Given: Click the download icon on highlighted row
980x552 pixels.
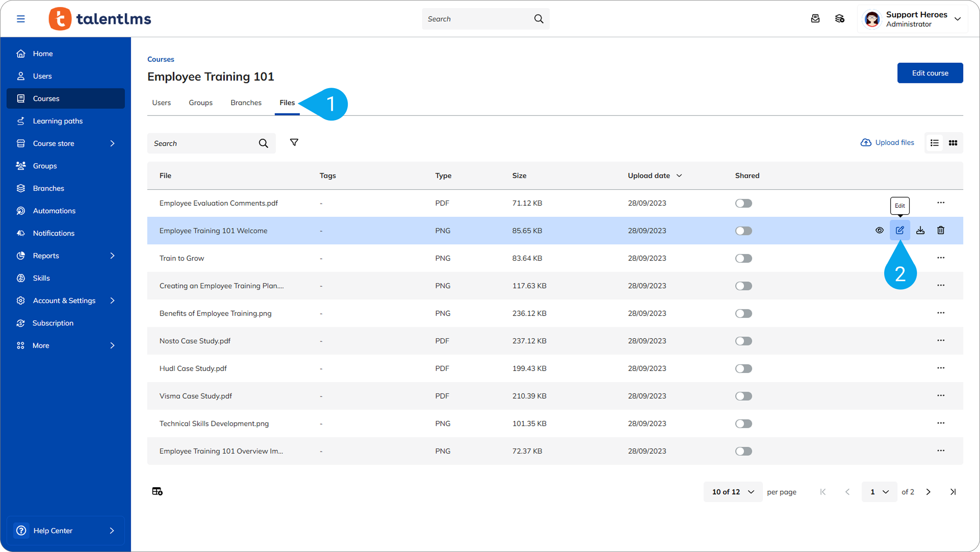Looking at the screenshot, I should (920, 230).
